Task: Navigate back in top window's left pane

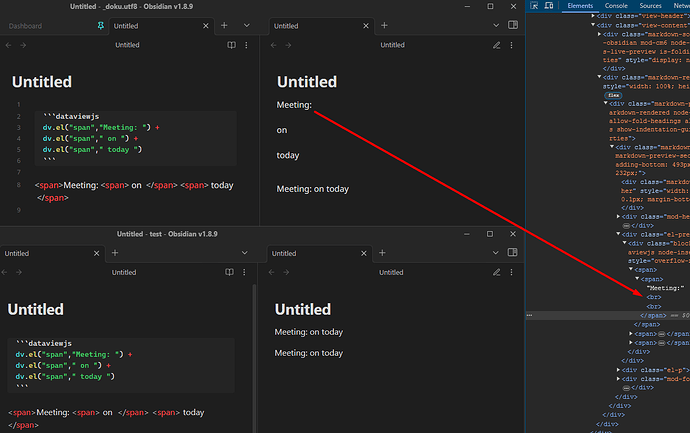Action: (x=9, y=45)
